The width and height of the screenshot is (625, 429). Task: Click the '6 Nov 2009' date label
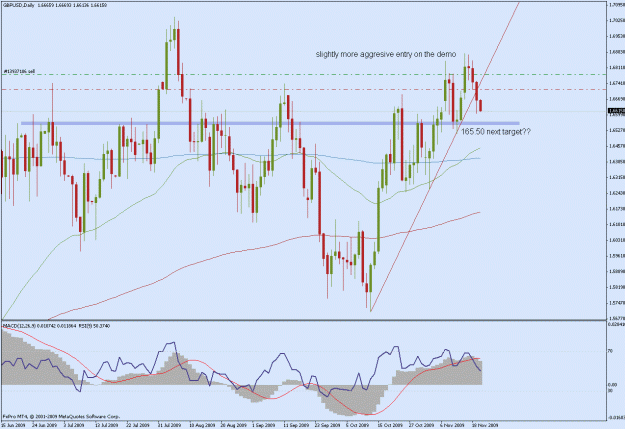[452, 425]
